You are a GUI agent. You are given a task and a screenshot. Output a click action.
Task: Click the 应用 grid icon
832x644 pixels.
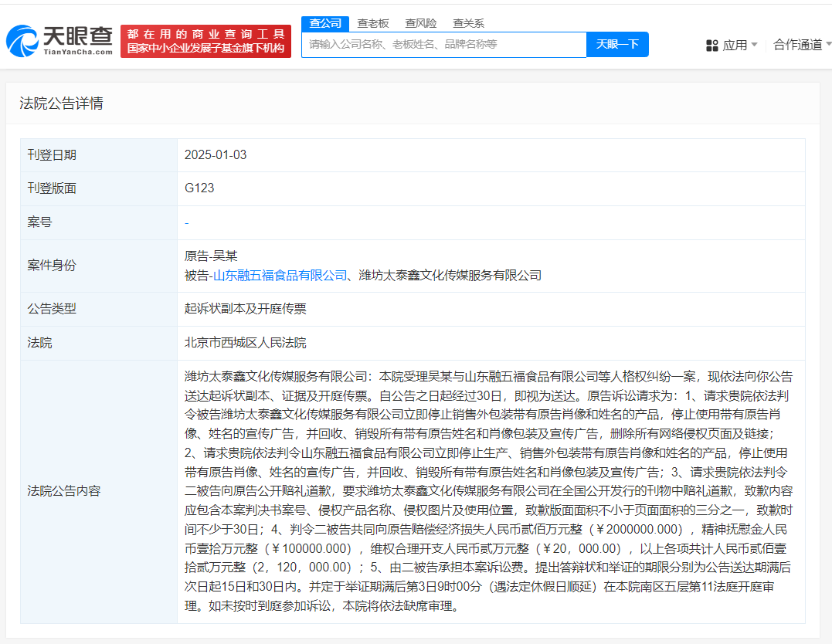712,46
